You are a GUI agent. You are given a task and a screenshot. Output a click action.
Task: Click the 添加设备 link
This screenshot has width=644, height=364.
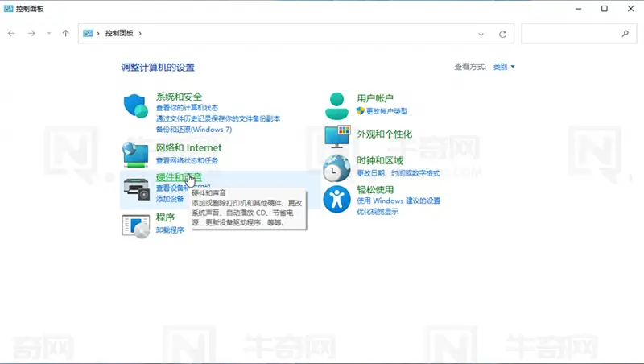click(170, 199)
